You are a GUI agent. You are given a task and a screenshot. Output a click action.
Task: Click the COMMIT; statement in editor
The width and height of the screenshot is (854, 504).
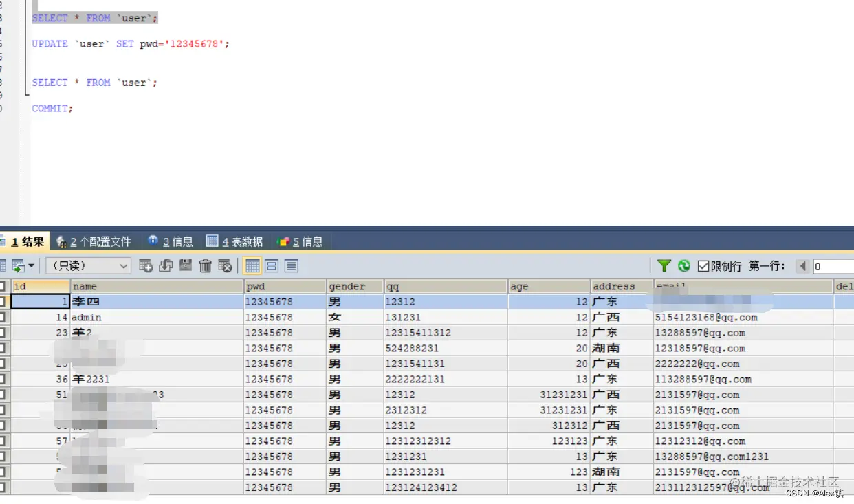(52, 109)
